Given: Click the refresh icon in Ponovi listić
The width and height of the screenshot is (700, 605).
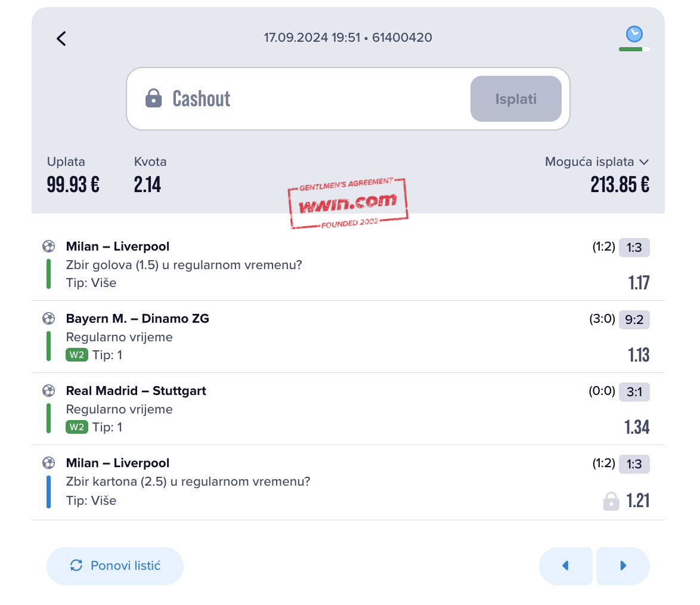Looking at the screenshot, I should tap(76, 565).
